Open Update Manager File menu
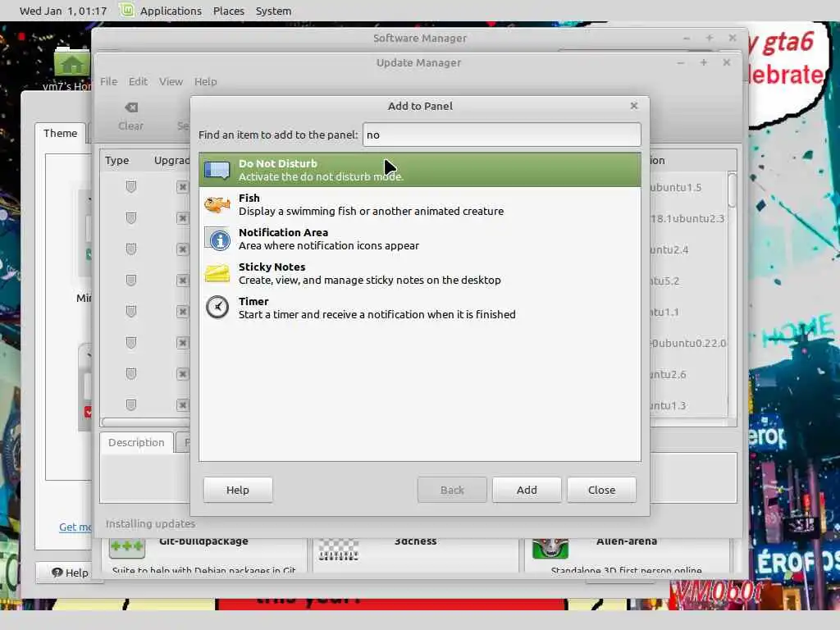 [x=109, y=81]
